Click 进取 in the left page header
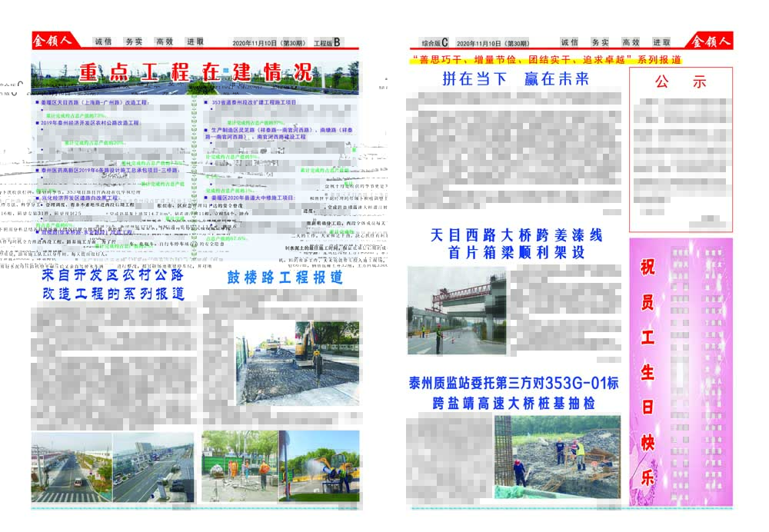 tap(195, 42)
